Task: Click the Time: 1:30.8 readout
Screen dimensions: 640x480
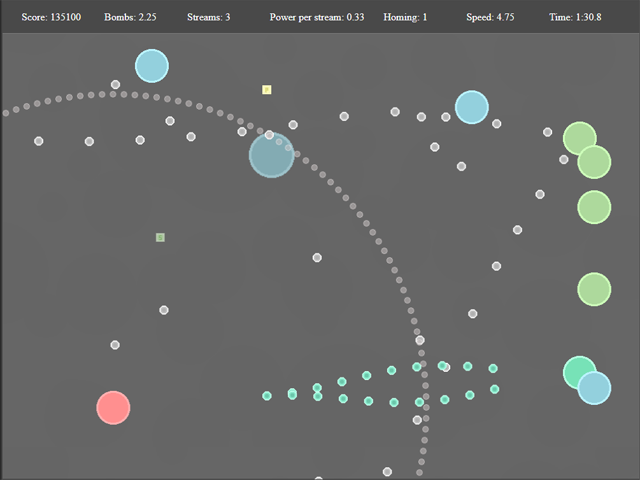Action: pos(575,17)
